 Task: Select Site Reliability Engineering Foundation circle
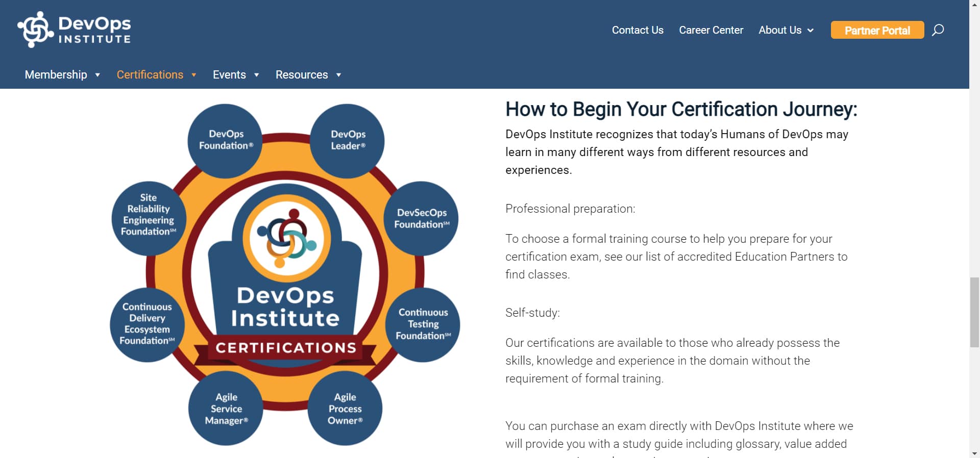149,218
